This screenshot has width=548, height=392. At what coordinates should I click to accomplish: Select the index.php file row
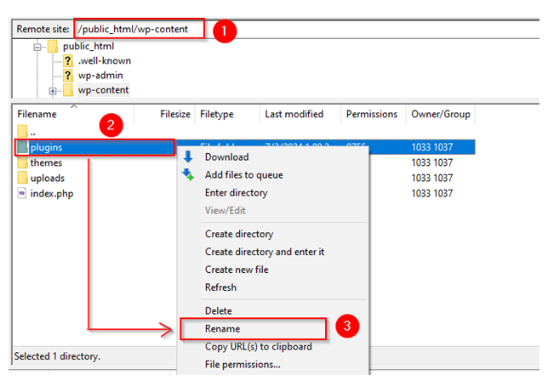pos(244,193)
